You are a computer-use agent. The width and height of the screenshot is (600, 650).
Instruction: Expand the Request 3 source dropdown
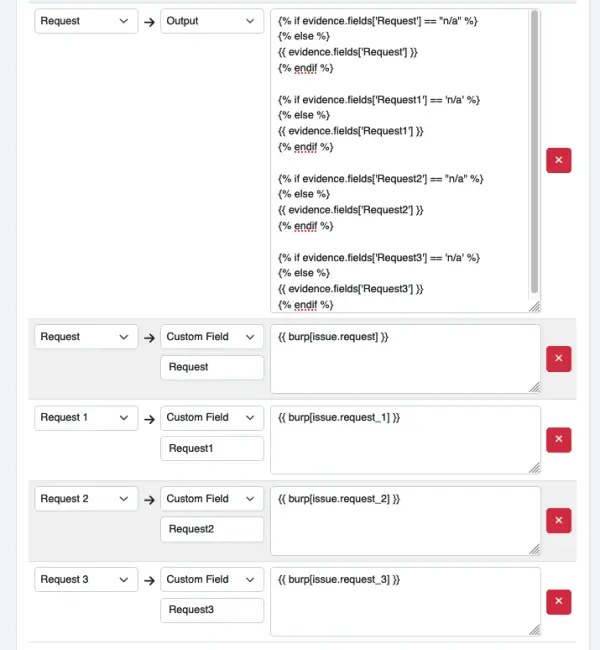tap(86, 579)
